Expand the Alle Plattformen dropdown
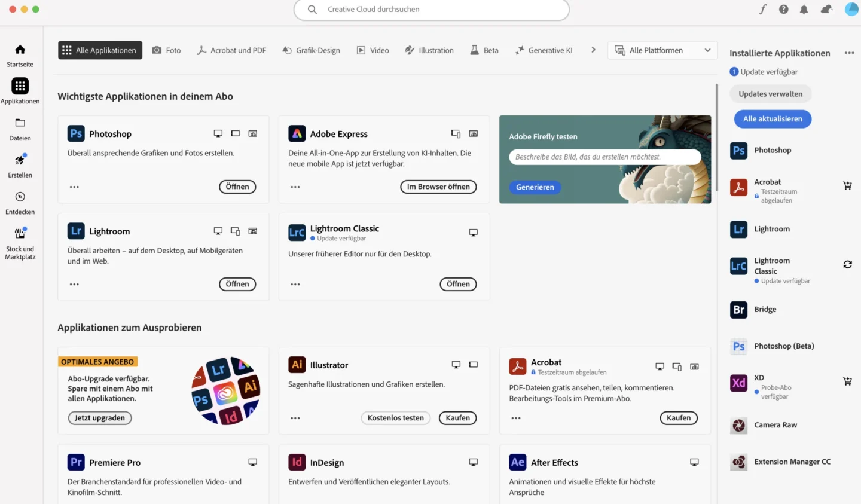Screen dimensions: 861x504 click(x=662, y=50)
